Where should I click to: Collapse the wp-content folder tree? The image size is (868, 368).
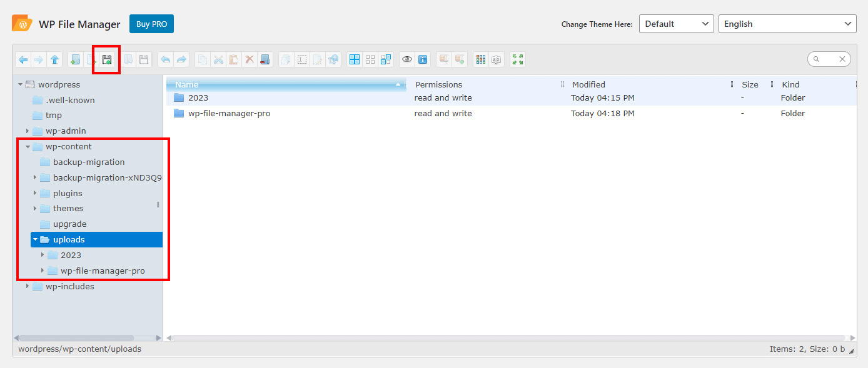click(28, 146)
